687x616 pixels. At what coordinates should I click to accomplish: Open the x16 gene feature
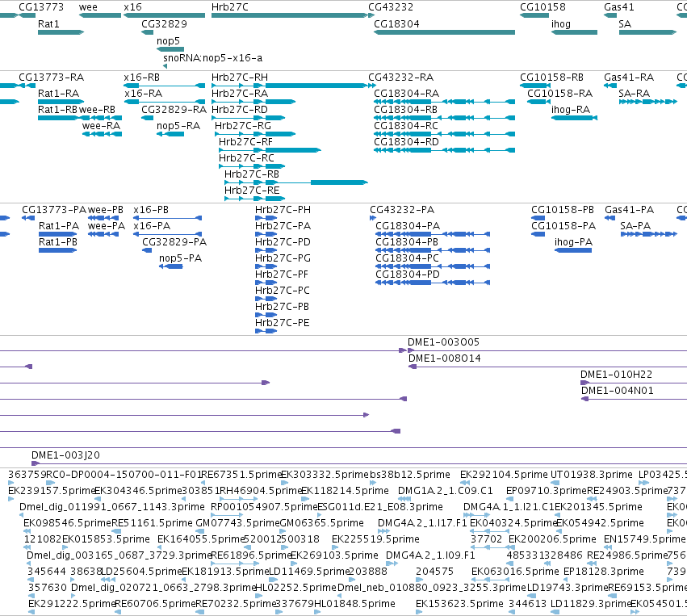[x=165, y=15]
